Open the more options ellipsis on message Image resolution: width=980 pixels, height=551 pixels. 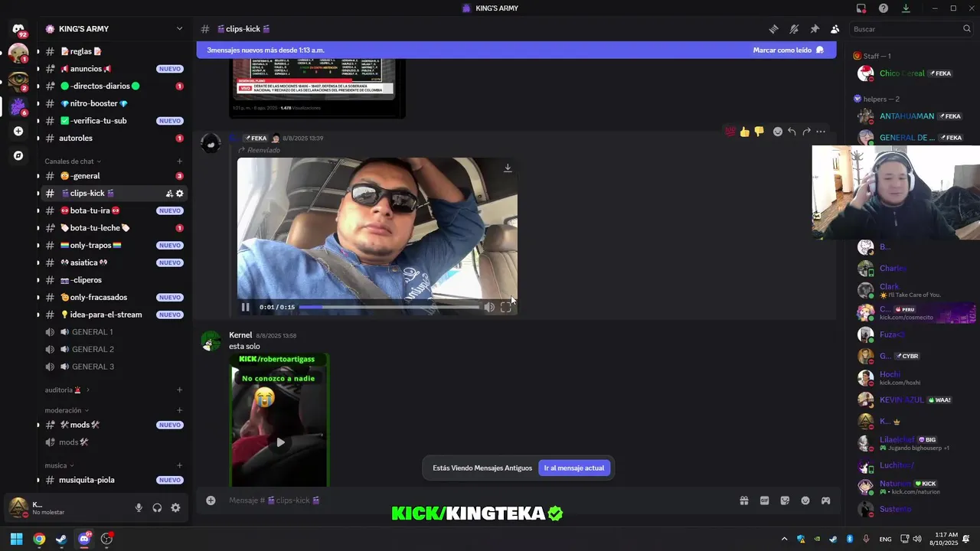[821, 132]
